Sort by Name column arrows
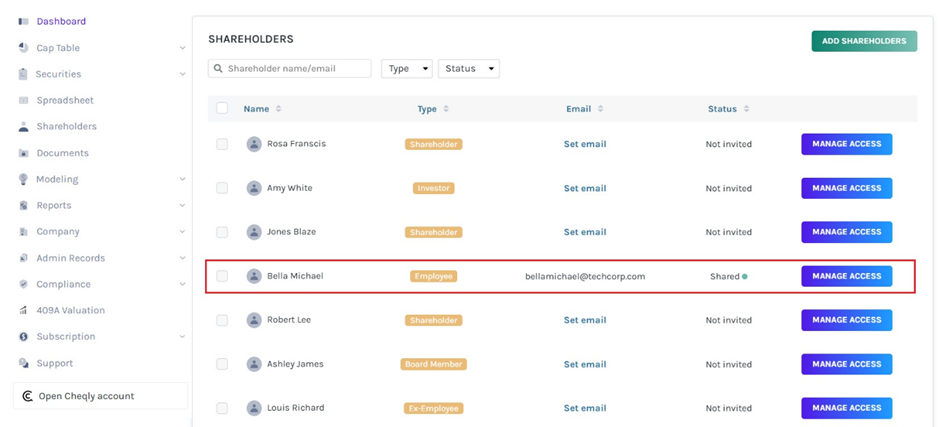 [x=278, y=109]
